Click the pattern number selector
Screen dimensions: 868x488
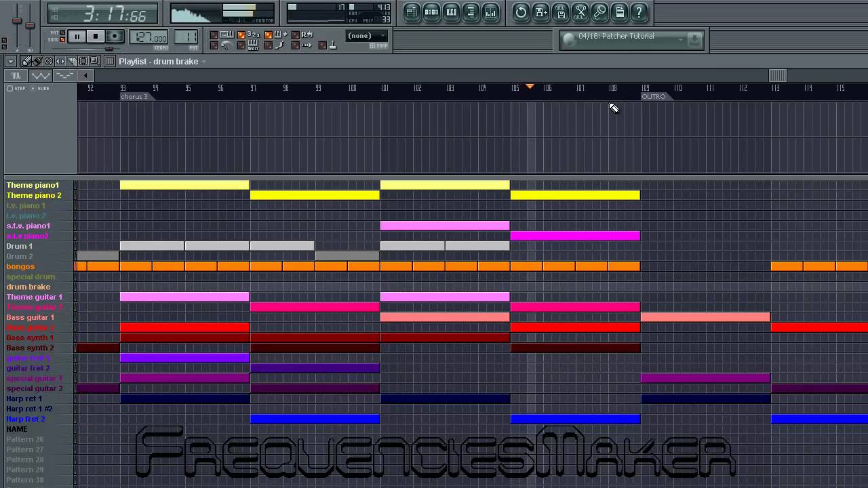point(186,37)
